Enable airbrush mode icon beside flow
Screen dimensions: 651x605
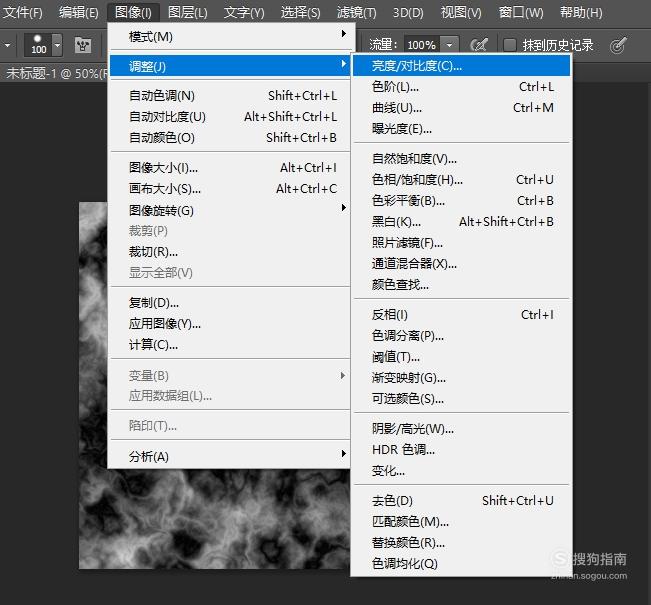[x=479, y=44]
